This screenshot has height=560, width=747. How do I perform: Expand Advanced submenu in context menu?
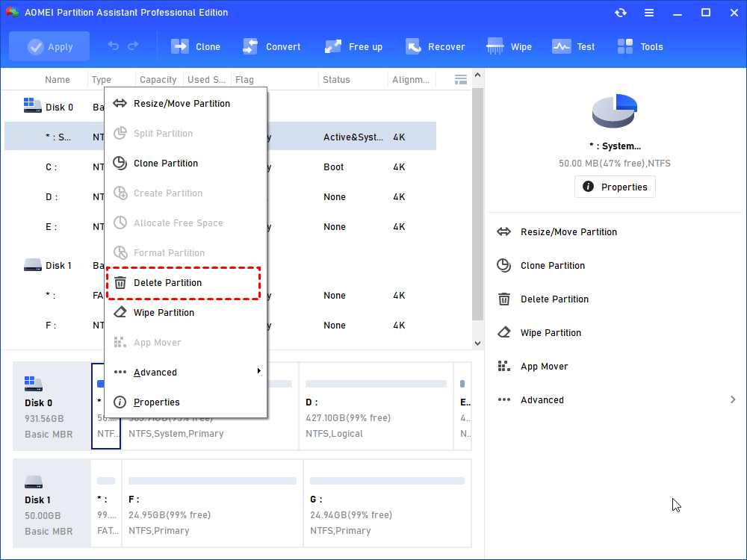click(x=186, y=373)
